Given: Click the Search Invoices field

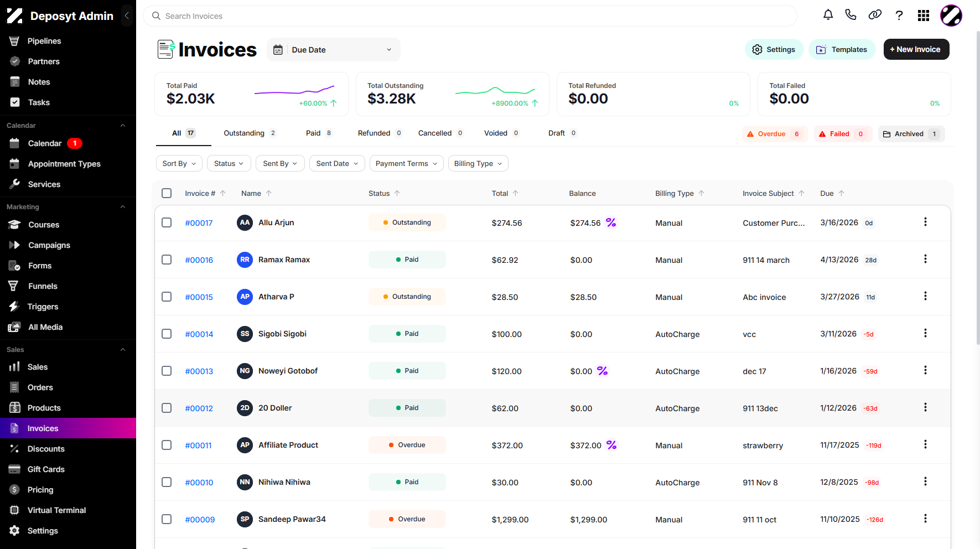Looking at the screenshot, I should (470, 16).
